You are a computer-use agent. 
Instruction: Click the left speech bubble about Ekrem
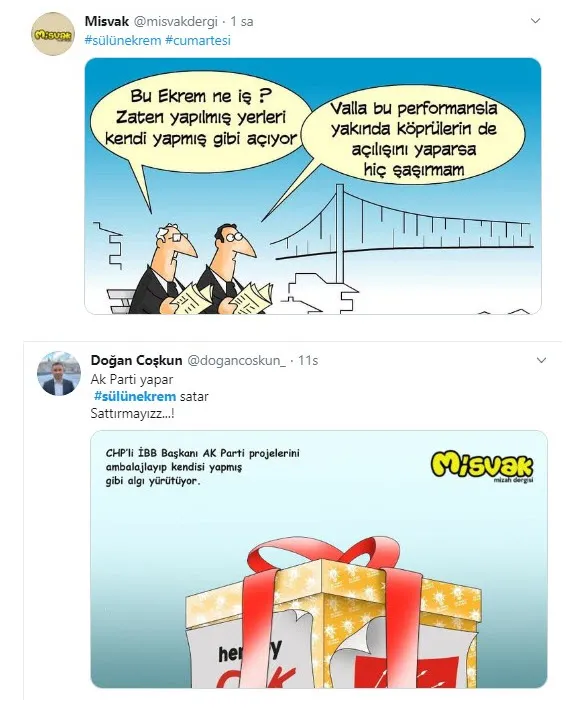coord(199,121)
